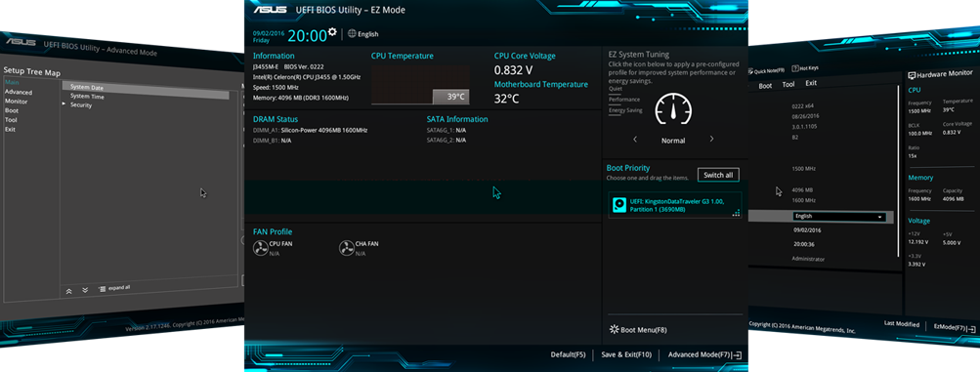This screenshot has height=372, width=980.
Task: Click drag handle dots on Kingston boot entry
Action: 736,213
